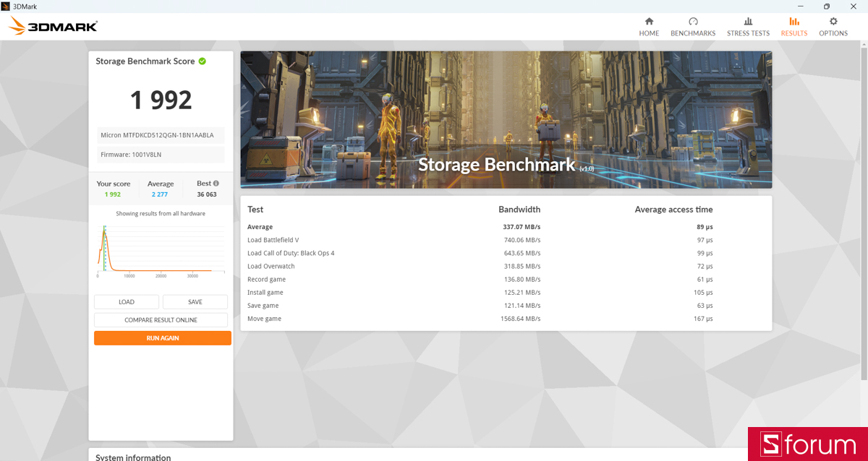Click the Sforum logo watermark
This screenshot has width=868, height=461.
coord(808,444)
